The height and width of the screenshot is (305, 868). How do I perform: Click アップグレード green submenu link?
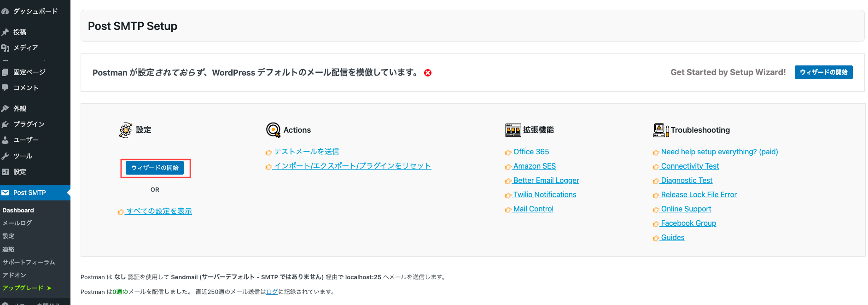click(x=27, y=288)
